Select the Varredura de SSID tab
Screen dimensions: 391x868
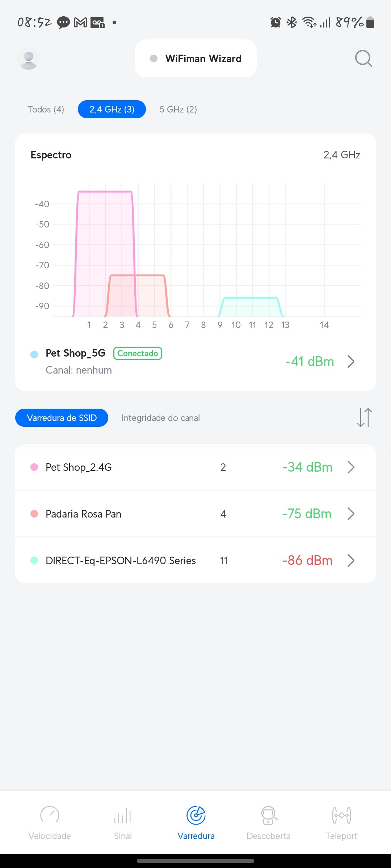(62, 418)
